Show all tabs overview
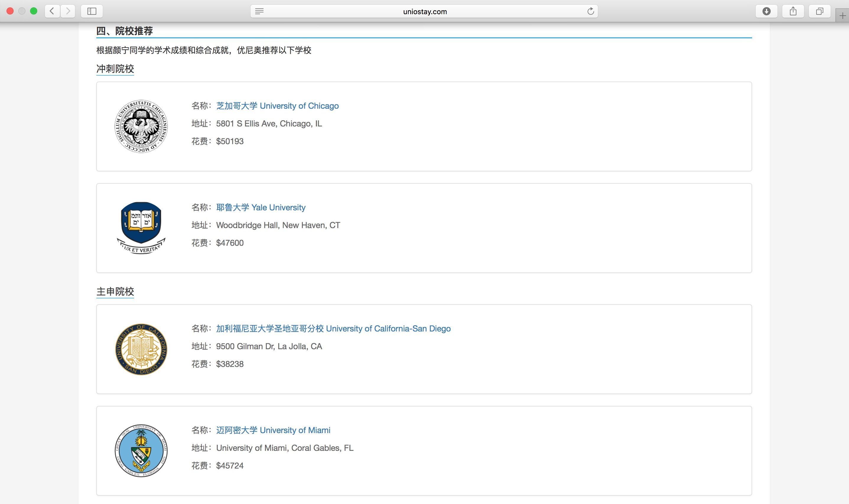Image resolution: width=849 pixels, height=504 pixels. (819, 11)
